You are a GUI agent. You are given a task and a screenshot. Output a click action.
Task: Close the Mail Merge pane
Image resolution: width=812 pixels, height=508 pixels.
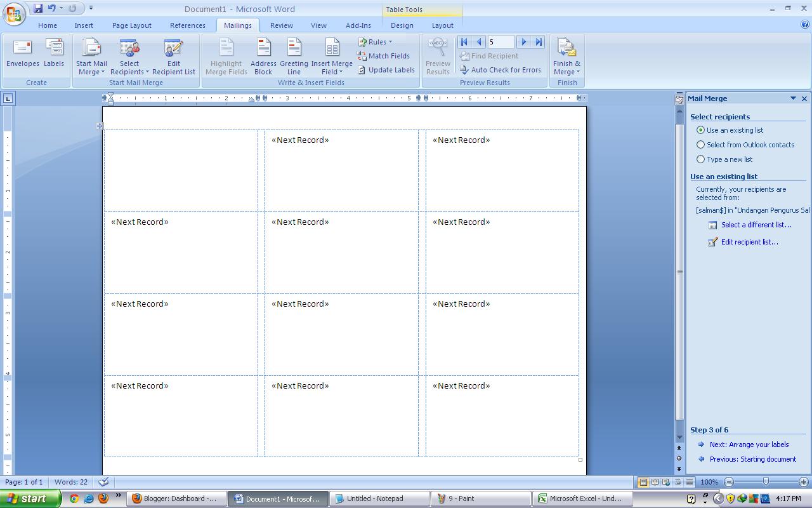click(804, 98)
